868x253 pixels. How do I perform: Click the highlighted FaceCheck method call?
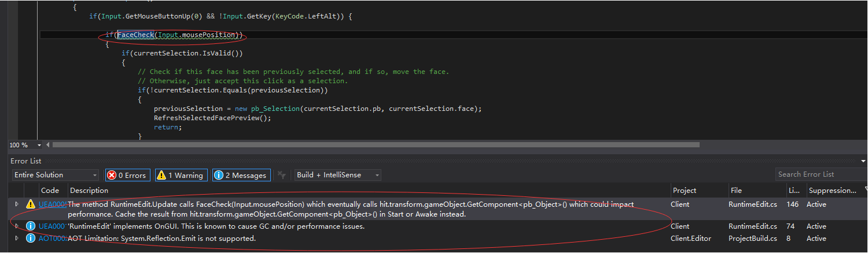click(x=136, y=35)
